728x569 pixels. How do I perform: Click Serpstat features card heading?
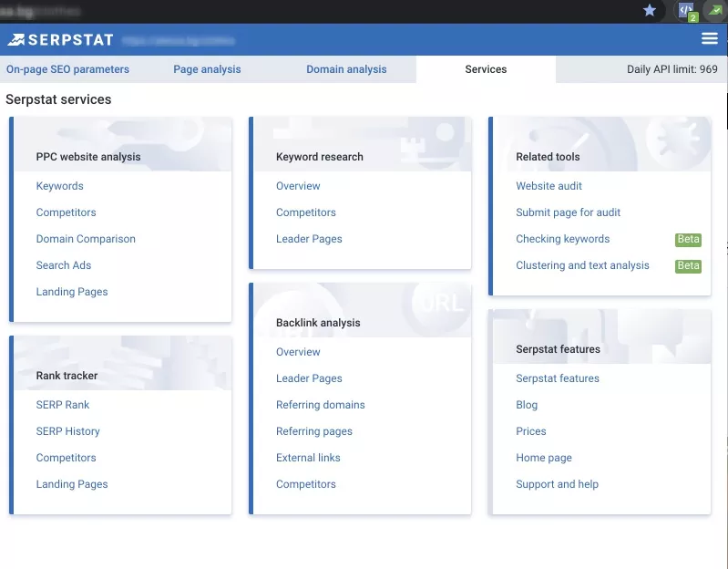click(x=558, y=349)
